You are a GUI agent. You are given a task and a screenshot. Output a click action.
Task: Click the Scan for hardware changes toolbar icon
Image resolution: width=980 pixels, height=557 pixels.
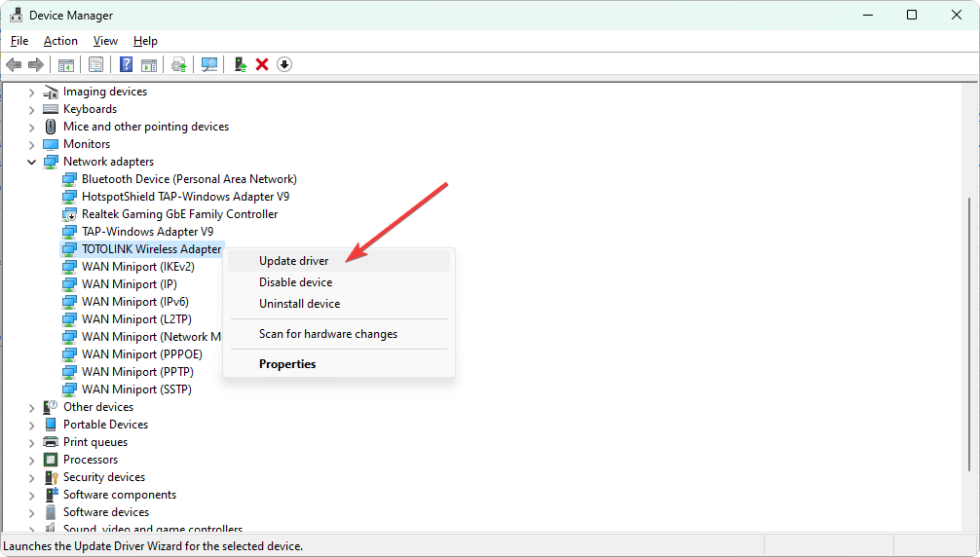point(209,64)
